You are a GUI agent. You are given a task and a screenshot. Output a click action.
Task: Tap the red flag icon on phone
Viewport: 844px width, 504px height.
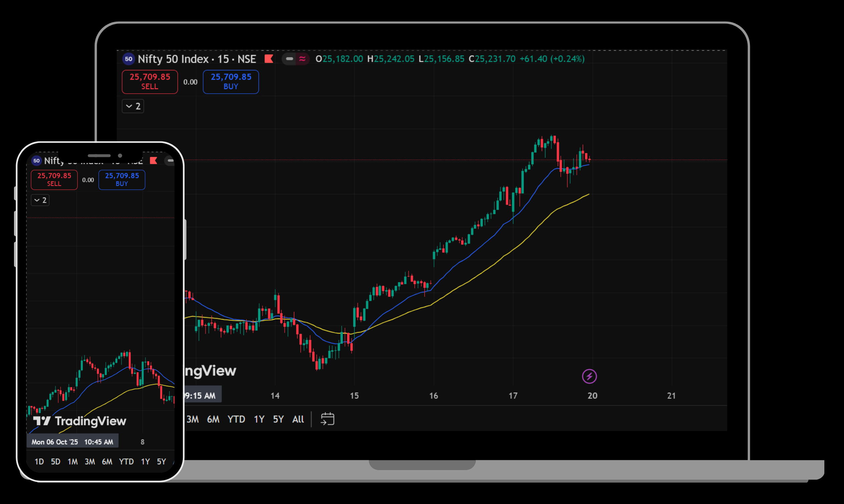154,161
